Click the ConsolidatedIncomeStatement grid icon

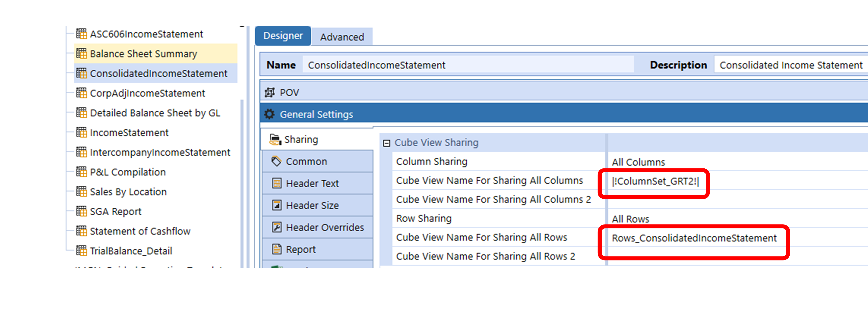[x=81, y=73]
